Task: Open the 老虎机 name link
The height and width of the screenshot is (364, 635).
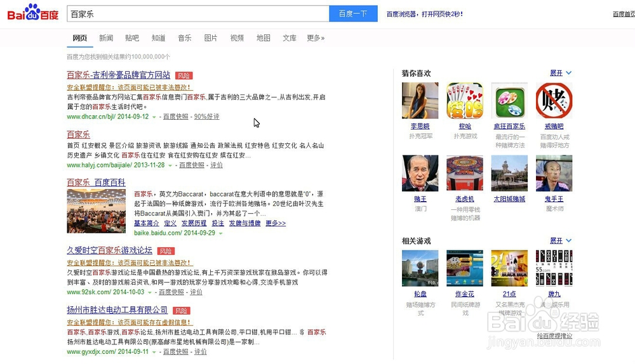Action: pyautogui.click(x=465, y=199)
